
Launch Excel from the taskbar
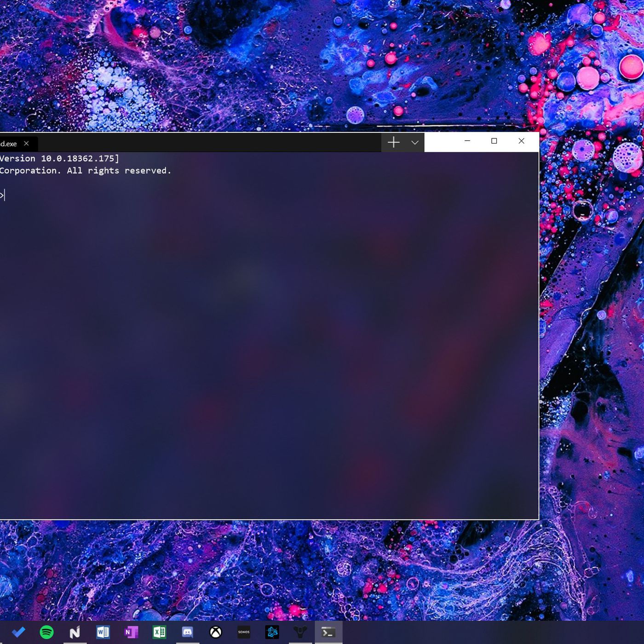[x=159, y=632]
